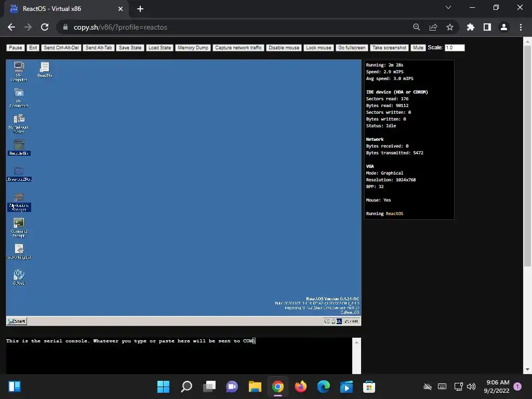Click the Save State button
The height and width of the screenshot is (399, 532).
point(130,48)
